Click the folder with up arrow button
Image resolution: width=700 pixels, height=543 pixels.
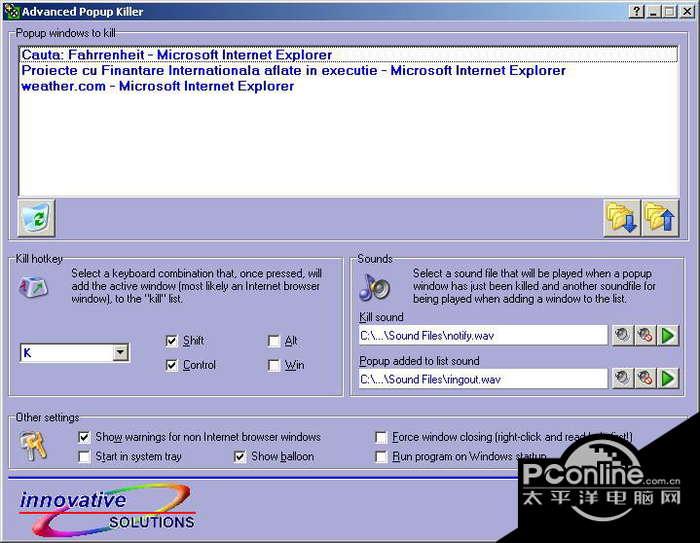(x=660, y=218)
